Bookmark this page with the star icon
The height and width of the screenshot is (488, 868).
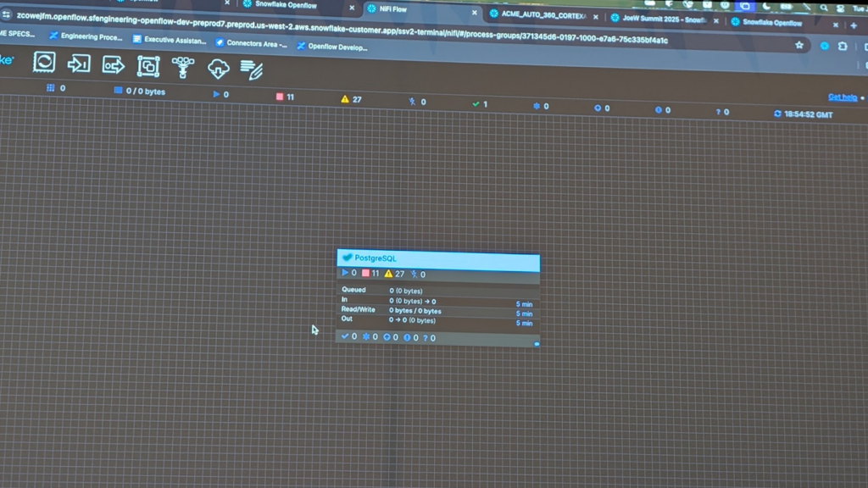[x=798, y=45]
